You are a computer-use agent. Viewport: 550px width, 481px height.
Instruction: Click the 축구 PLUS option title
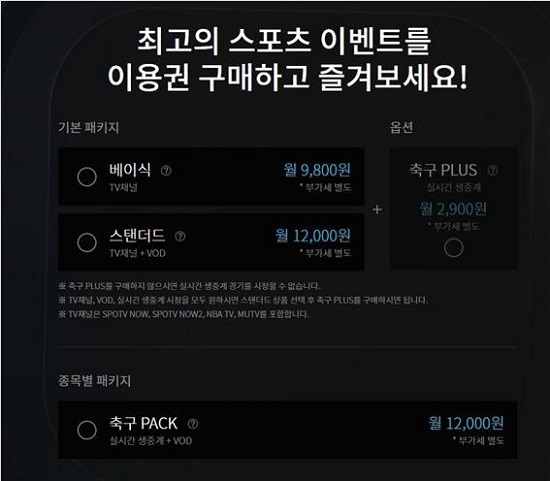click(x=443, y=170)
